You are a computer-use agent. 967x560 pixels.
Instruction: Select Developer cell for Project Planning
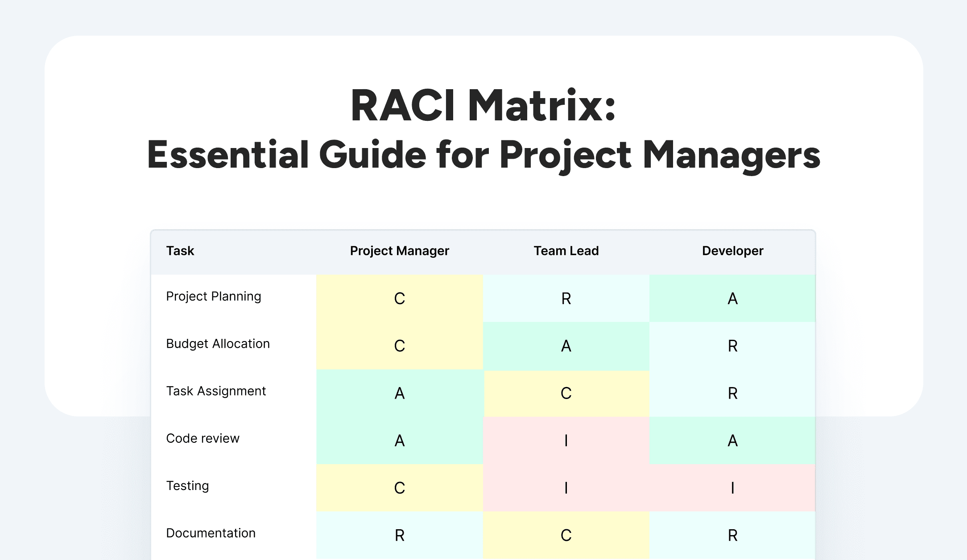[732, 298]
